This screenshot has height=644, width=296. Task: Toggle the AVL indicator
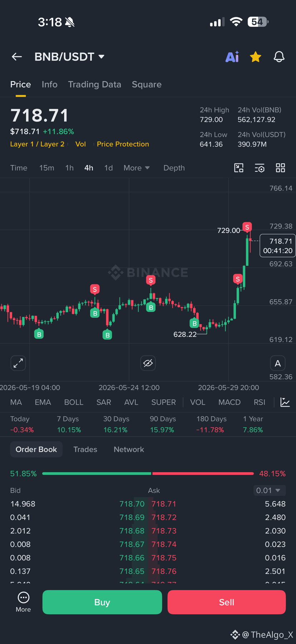[131, 402]
